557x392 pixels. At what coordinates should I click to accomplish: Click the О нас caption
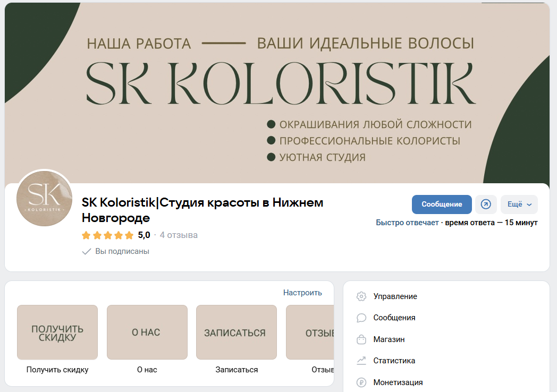click(x=147, y=370)
